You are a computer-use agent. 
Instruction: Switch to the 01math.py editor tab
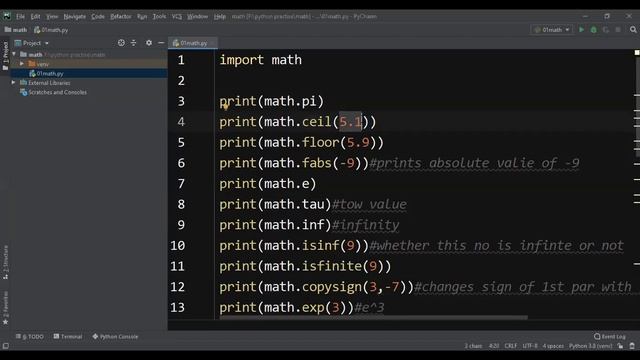[x=193, y=43]
